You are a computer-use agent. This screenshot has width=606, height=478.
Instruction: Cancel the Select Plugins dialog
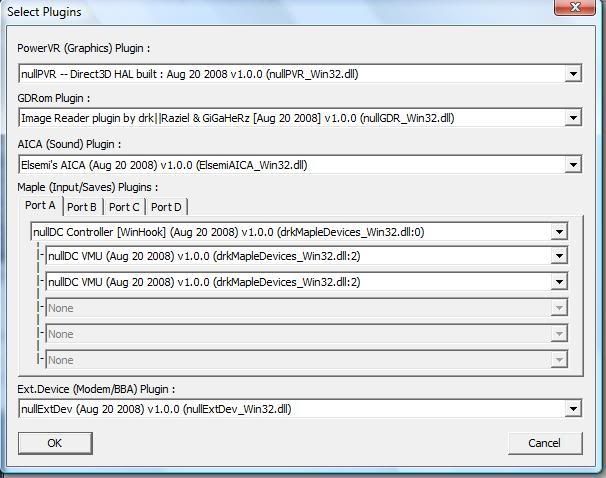pos(545,443)
